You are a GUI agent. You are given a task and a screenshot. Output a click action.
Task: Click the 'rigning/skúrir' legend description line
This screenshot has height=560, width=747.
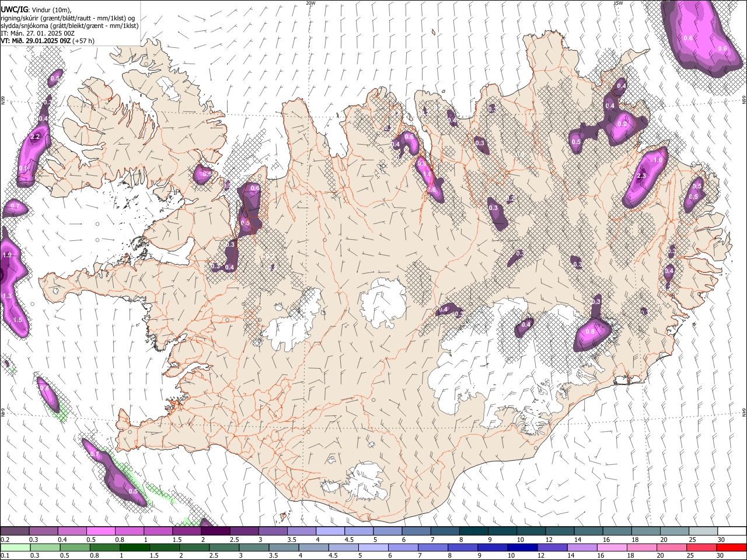pos(69,18)
